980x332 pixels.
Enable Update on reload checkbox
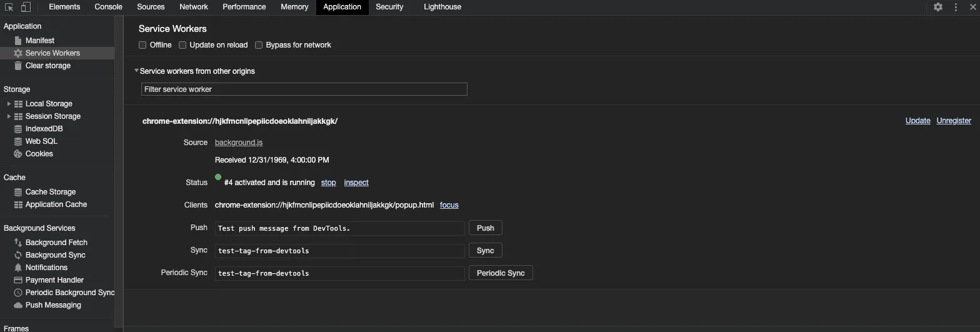click(182, 45)
